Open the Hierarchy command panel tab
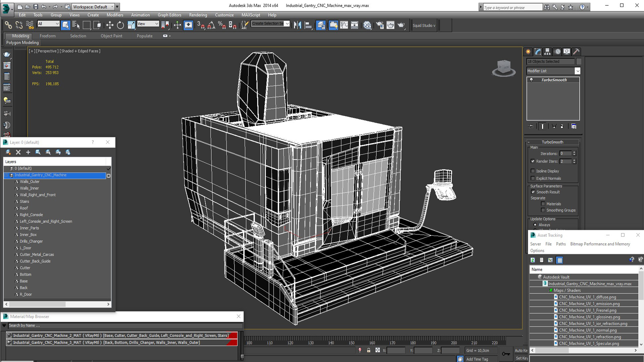The width and height of the screenshot is (644, 362). [547, 52]
